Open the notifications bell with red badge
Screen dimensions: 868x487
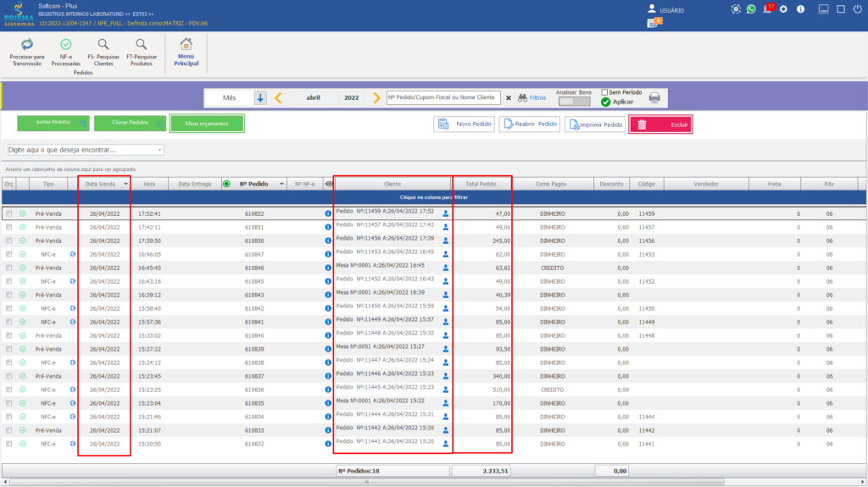pyautogui.click(x=768, y=8)
